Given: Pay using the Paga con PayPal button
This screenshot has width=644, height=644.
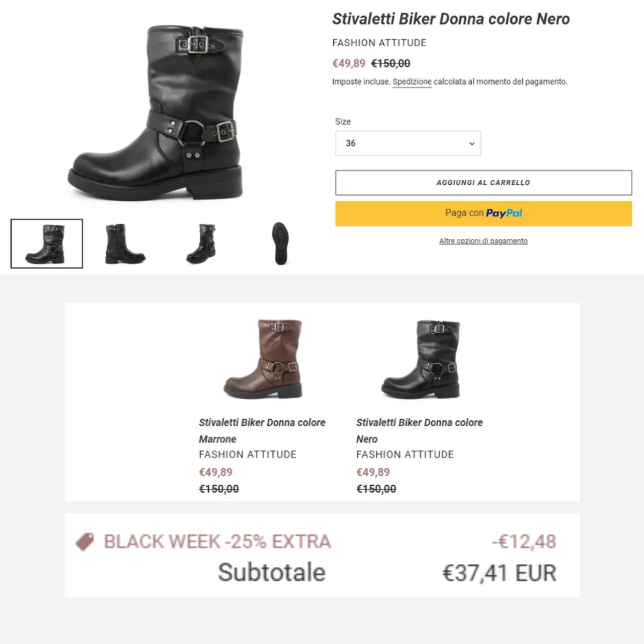Looking at the screenshot, I should coord(484,214).
